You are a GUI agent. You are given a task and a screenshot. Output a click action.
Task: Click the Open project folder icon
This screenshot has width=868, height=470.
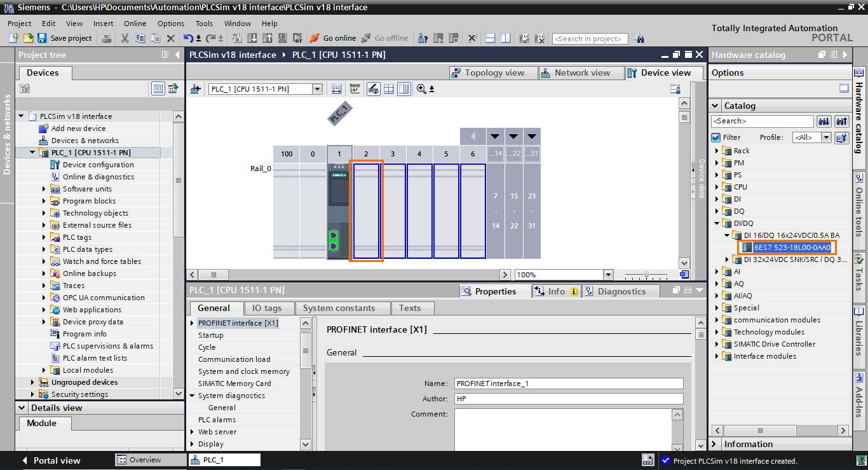[x=28, y=38]
